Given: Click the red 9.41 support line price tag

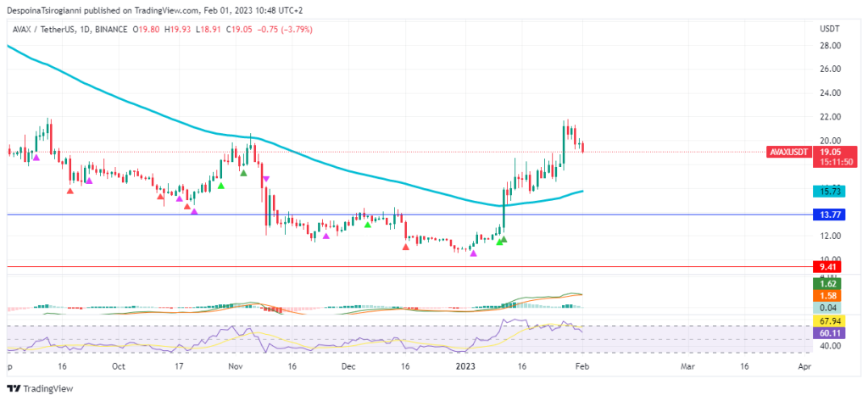Looking at the screenshot, I should pos(826,267).
